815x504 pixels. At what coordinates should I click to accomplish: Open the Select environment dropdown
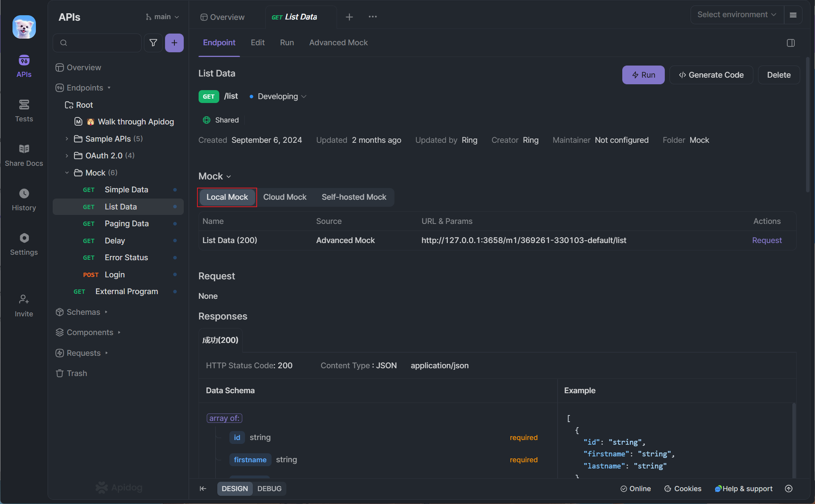coord(737,15)
